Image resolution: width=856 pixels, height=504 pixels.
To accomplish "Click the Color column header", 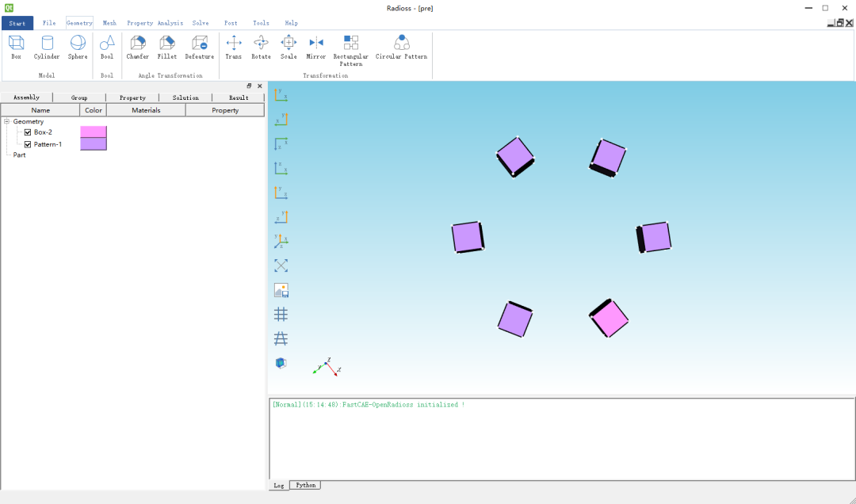I will [94, 110].
